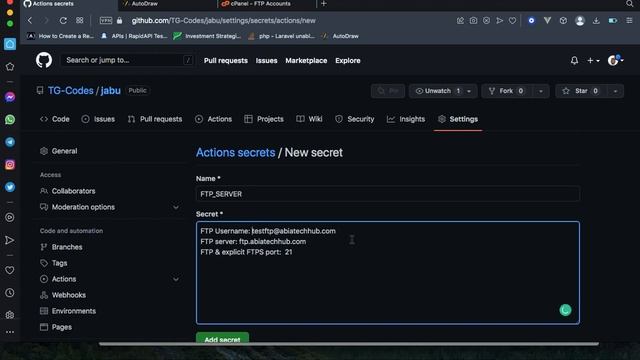Open Branches settings page

click(67, 247)
